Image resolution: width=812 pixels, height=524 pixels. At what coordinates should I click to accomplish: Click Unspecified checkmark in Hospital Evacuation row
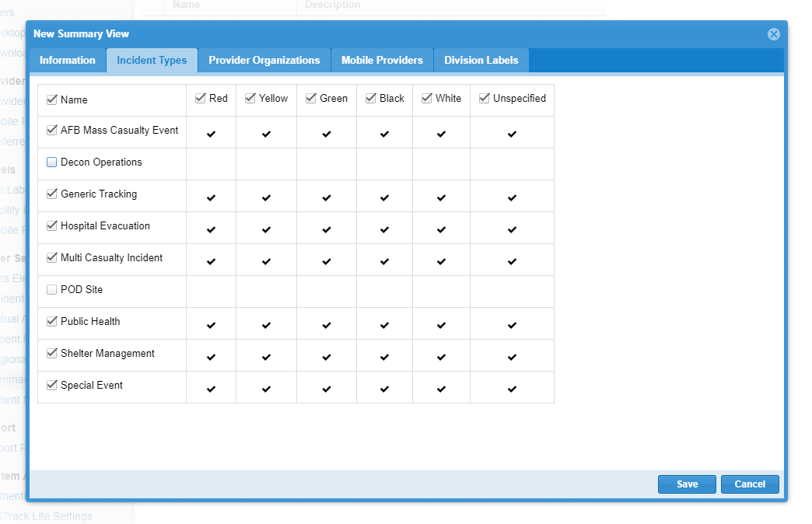point(512,230)
